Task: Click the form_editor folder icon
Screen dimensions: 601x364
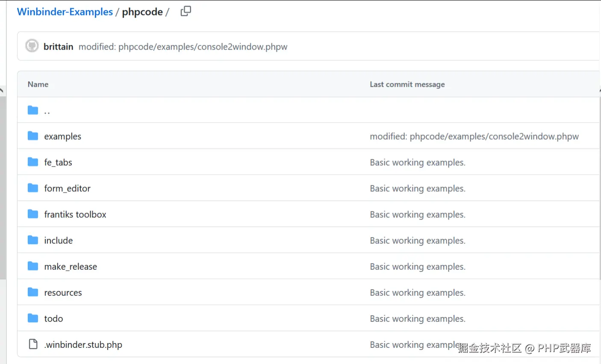Action: pos(33,188)
